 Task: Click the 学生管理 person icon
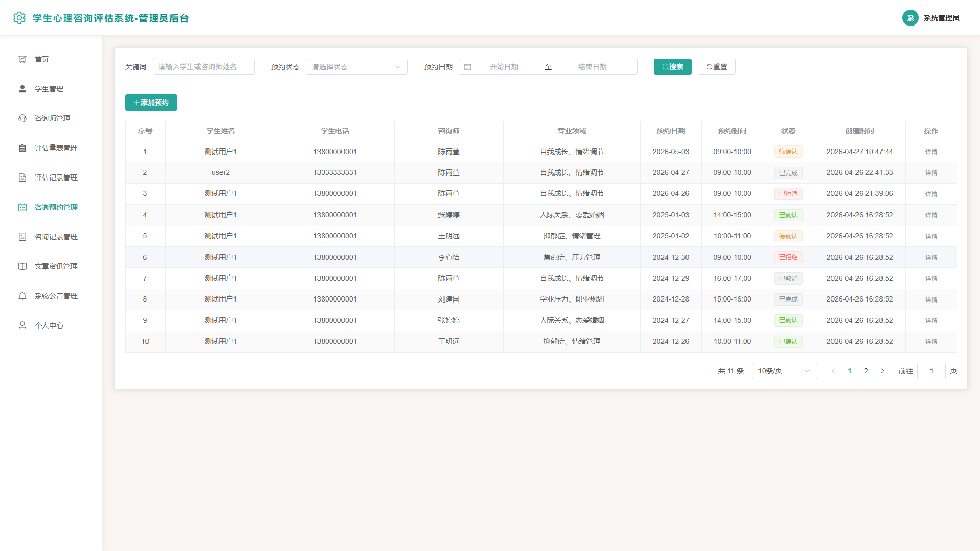pos(22,89)
